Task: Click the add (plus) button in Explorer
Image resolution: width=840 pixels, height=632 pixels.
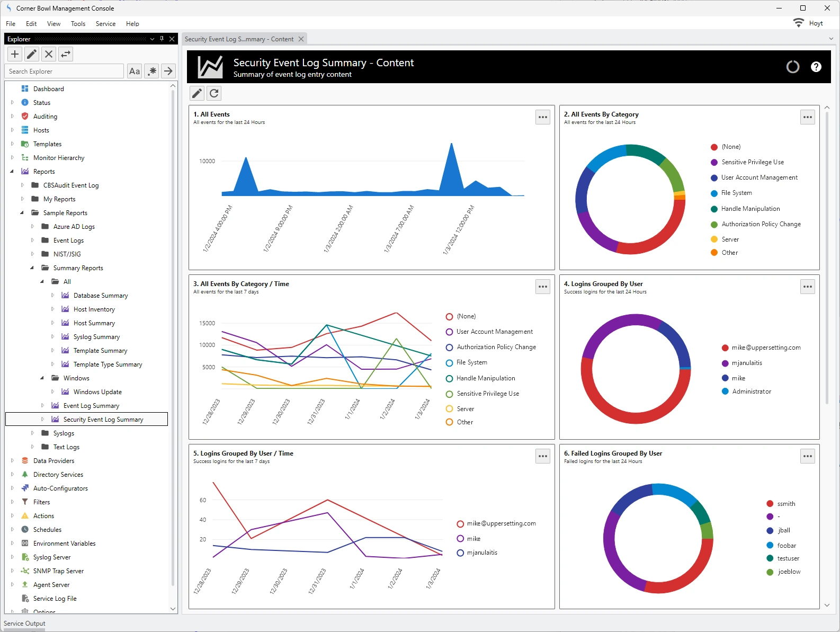Action: pos(15,54)
